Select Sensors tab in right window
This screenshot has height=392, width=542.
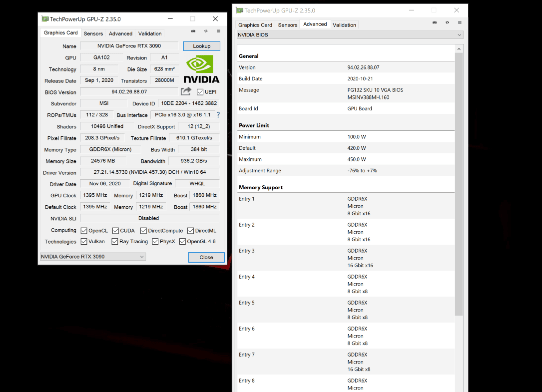(x=288, y=25)
